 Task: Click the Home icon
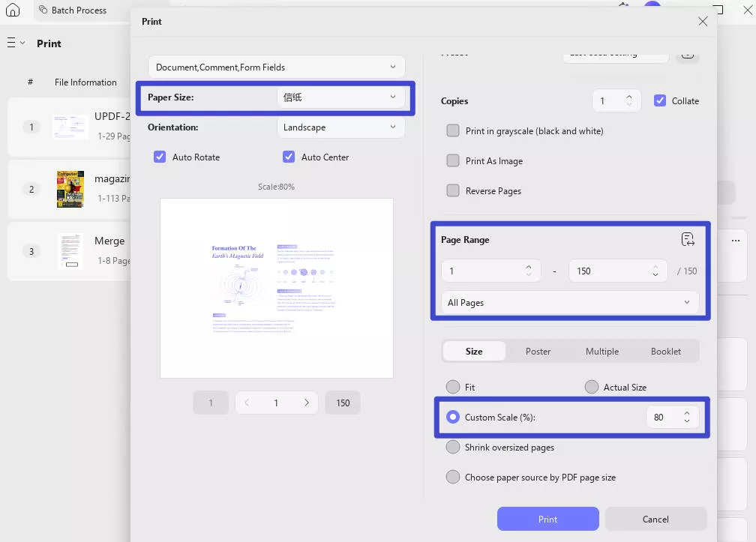[11, 10]
